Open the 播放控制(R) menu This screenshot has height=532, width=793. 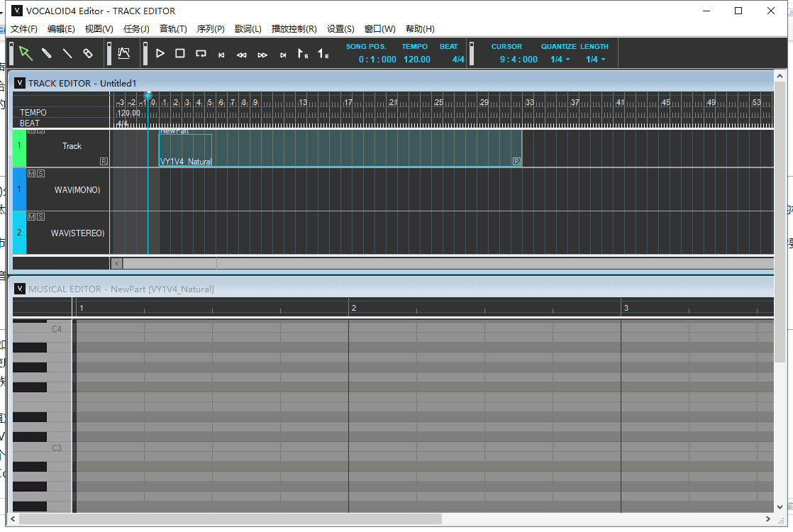pos(294,29)
